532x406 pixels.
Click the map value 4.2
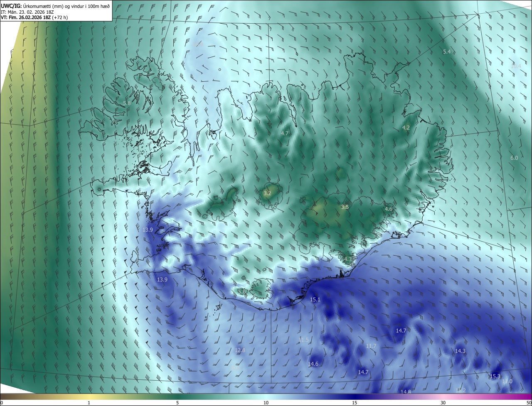coord(406,128)
